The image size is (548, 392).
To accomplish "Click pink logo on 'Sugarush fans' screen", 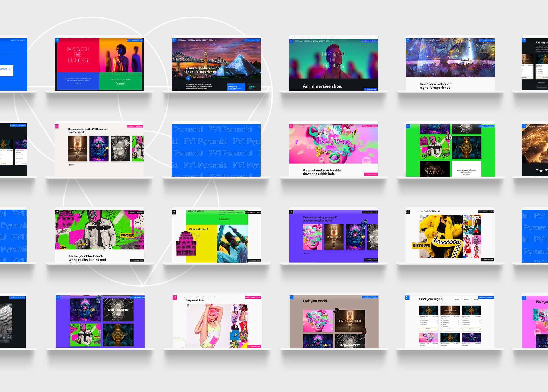I will click(175, 298).
